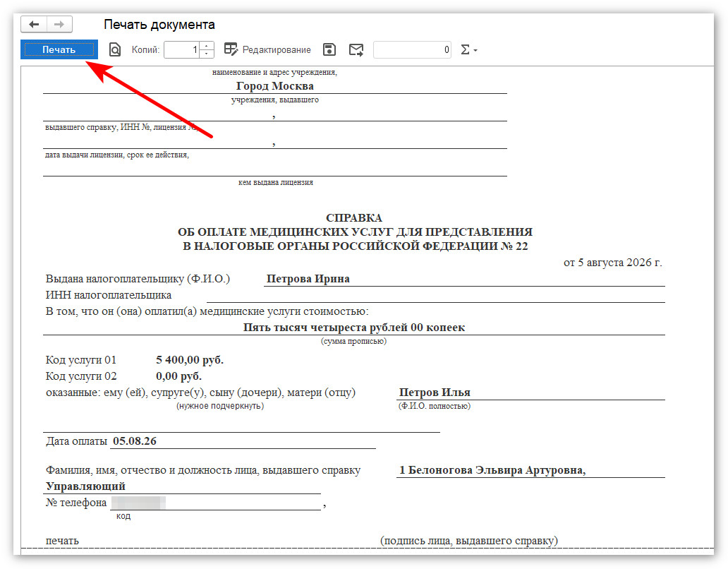Click the ИНН налогоплательщика label

coord(109,295)
